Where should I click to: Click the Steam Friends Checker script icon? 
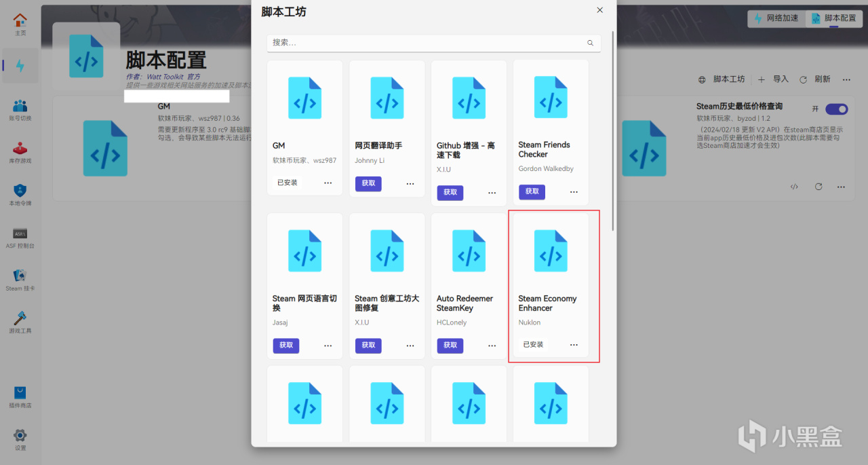(551, 98)
